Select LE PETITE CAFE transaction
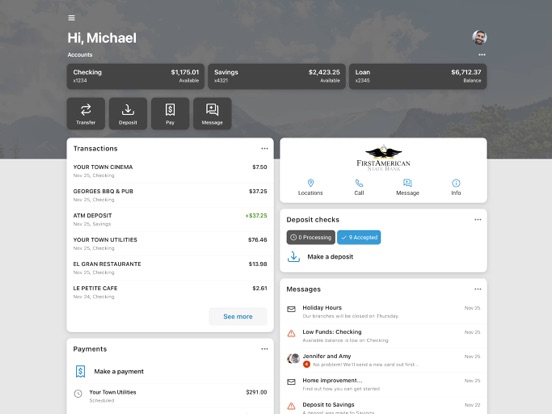The image size is (552, 414). click(170, 292)
